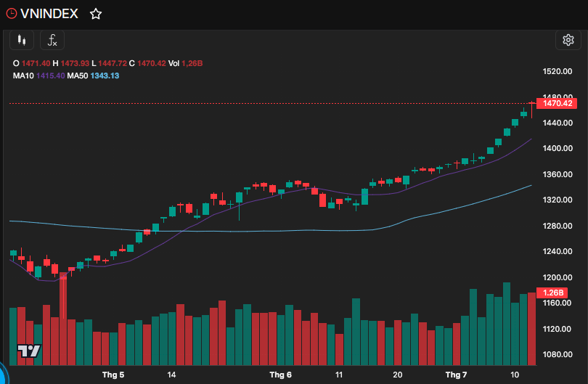
Task: Select the Thg 5 date label
Action: tap(113, 375)
